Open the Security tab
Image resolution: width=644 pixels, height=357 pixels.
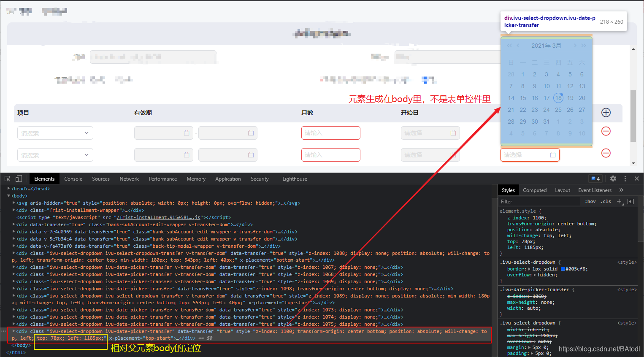coord(260,179)
